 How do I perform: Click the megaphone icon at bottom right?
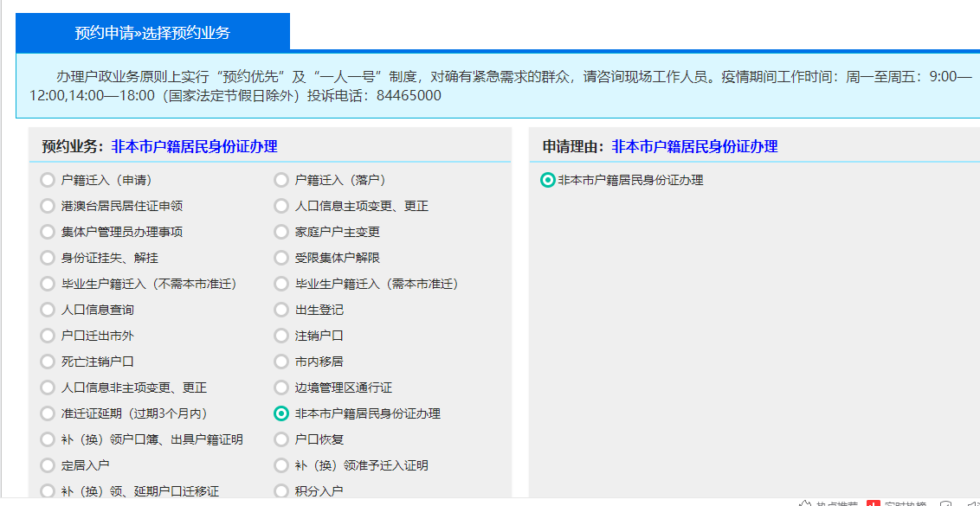975,503
